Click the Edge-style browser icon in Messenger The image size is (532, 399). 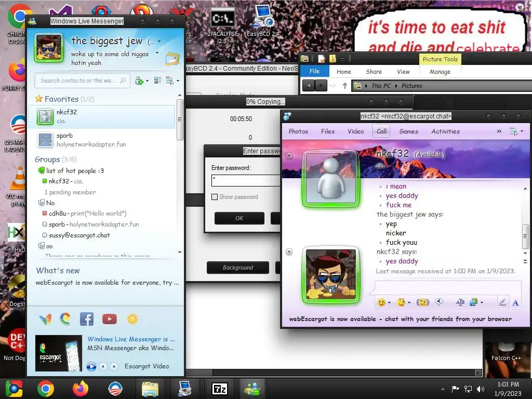(65, 319)
